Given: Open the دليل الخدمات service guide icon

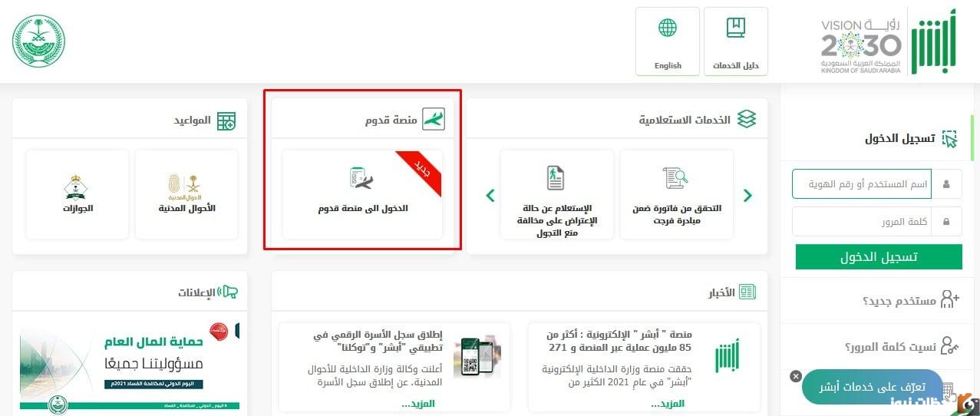Looking at the screenshot, I should click(735, 41).
